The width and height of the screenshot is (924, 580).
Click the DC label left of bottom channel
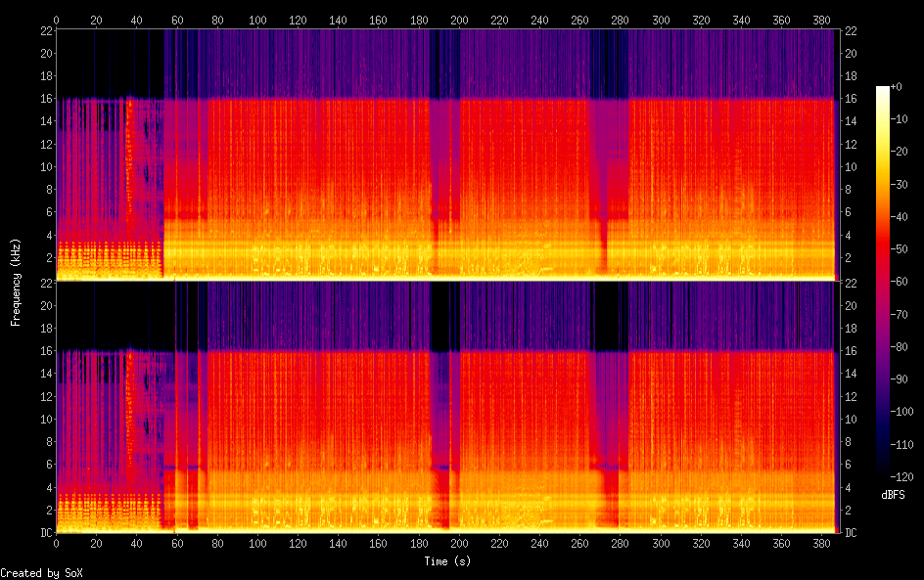tap(44, 533)
